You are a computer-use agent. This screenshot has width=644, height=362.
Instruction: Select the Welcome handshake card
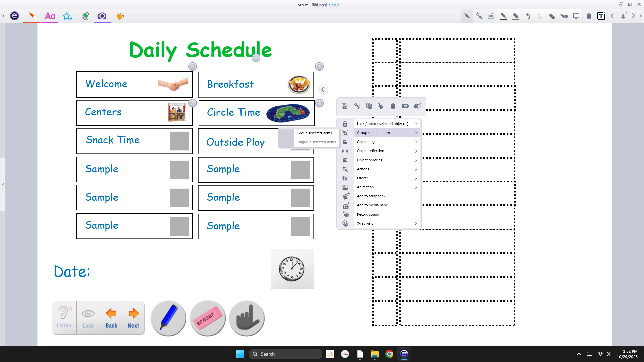[x=134, y=84]
